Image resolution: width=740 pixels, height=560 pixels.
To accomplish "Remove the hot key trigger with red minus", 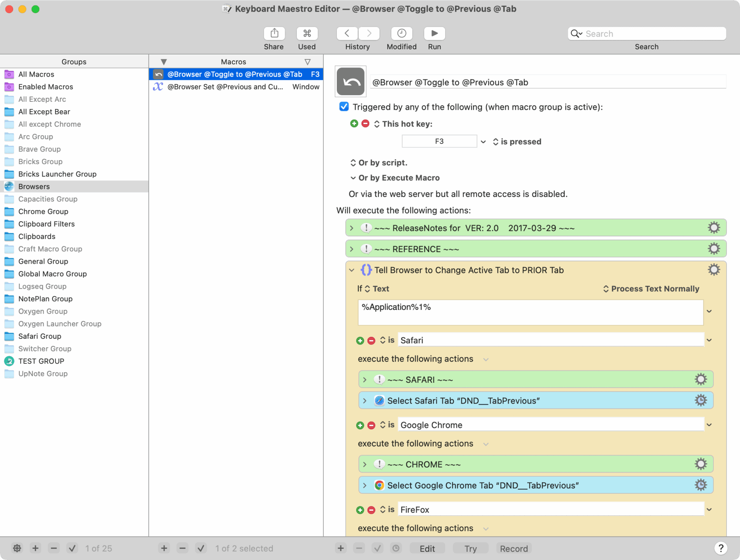I will click(x=365, y=124).
